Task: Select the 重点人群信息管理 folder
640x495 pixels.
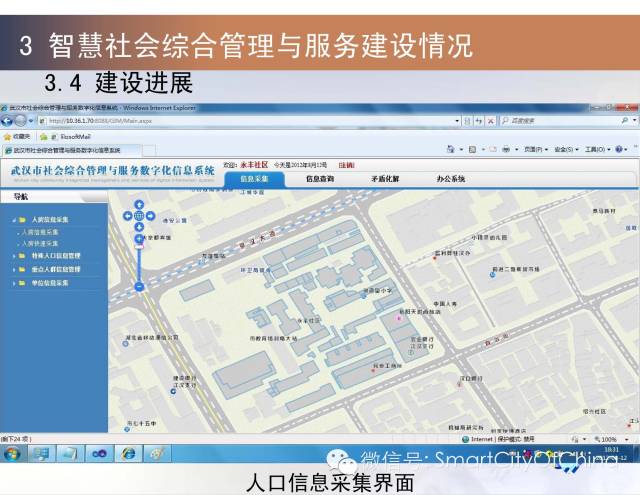Action: click(56, 269)
